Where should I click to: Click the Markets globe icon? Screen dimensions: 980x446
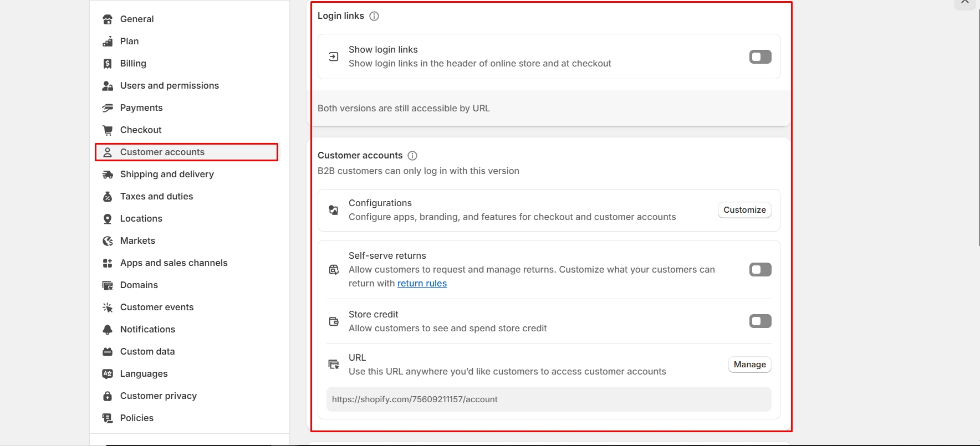click(108, 241)
